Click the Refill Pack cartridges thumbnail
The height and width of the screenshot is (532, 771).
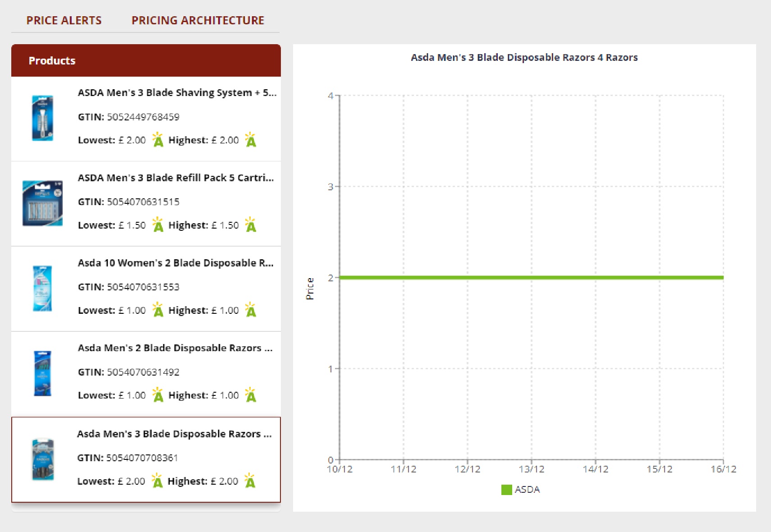(x=42, y=203)
